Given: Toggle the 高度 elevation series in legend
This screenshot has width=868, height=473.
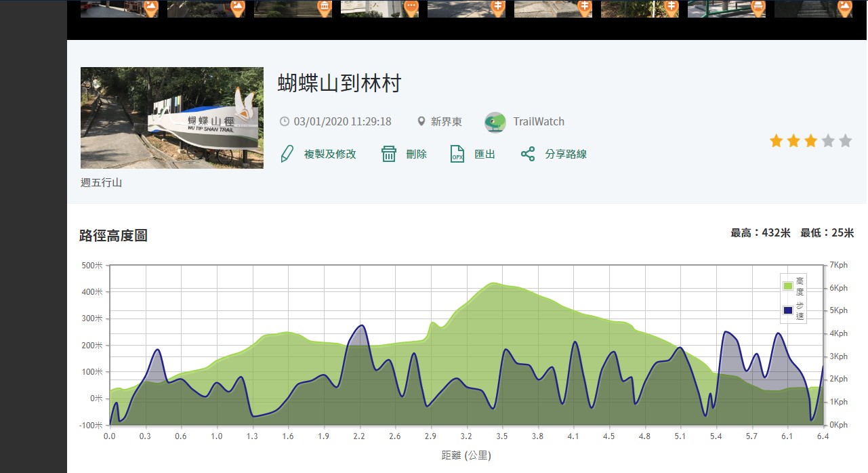Looking at the screenshot, I should pos(788,286).
